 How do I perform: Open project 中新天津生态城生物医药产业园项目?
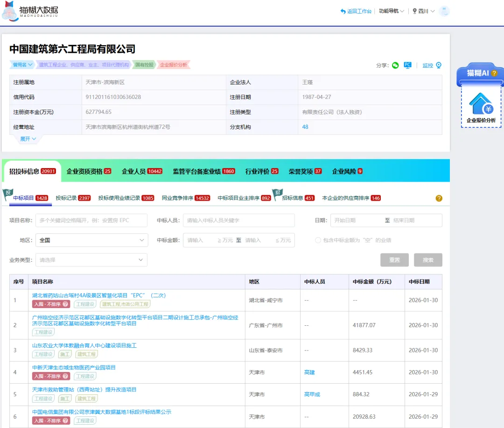coord(74,367)
